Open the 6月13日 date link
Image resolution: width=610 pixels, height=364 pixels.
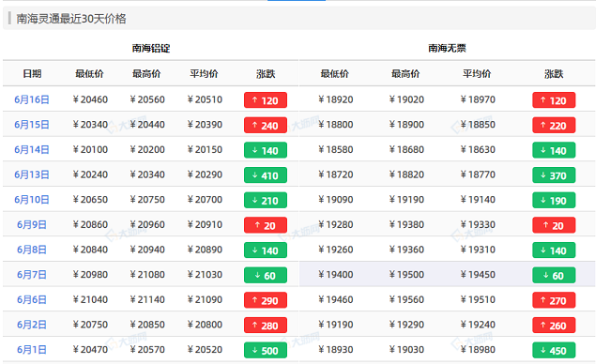point(32,174)
